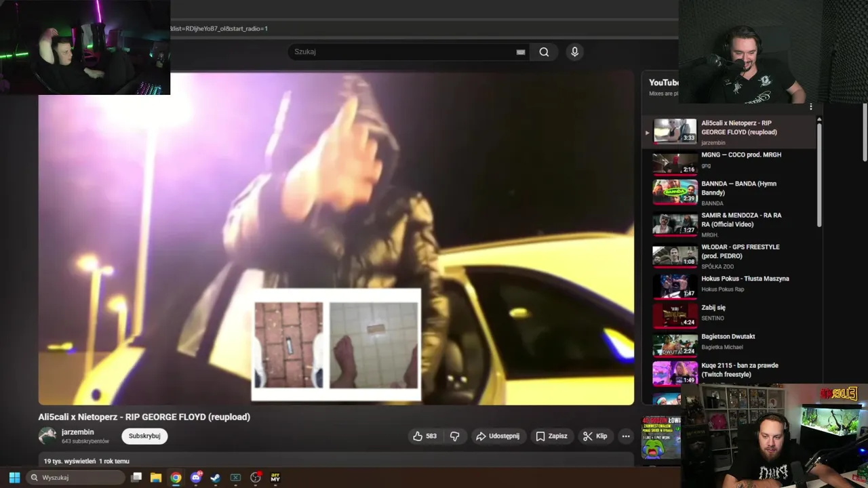Open the playlist three-dot options menu
This screenshot has width=868, height=488.
pos(810,107)
